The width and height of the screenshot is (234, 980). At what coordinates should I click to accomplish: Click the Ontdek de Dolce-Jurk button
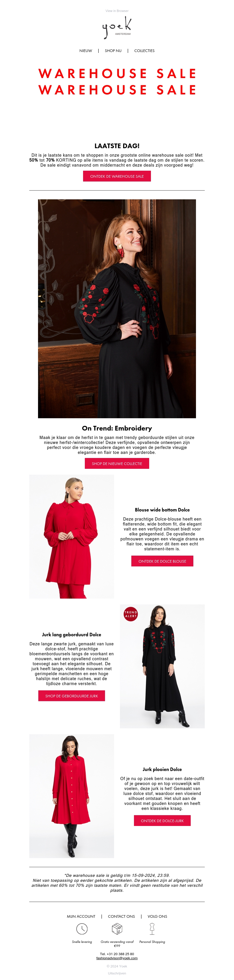click(x=162, y=821)
